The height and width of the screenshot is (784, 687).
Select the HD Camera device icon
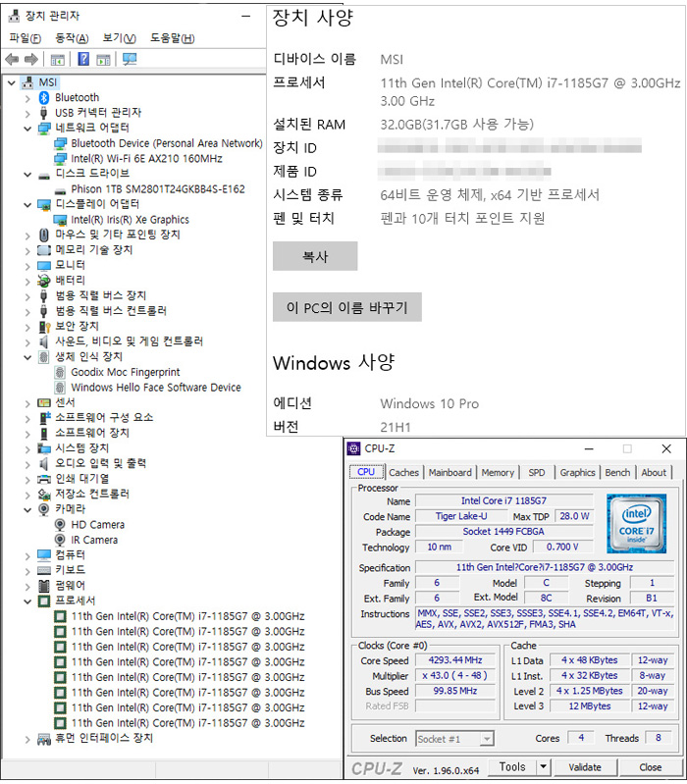point(60,525)
